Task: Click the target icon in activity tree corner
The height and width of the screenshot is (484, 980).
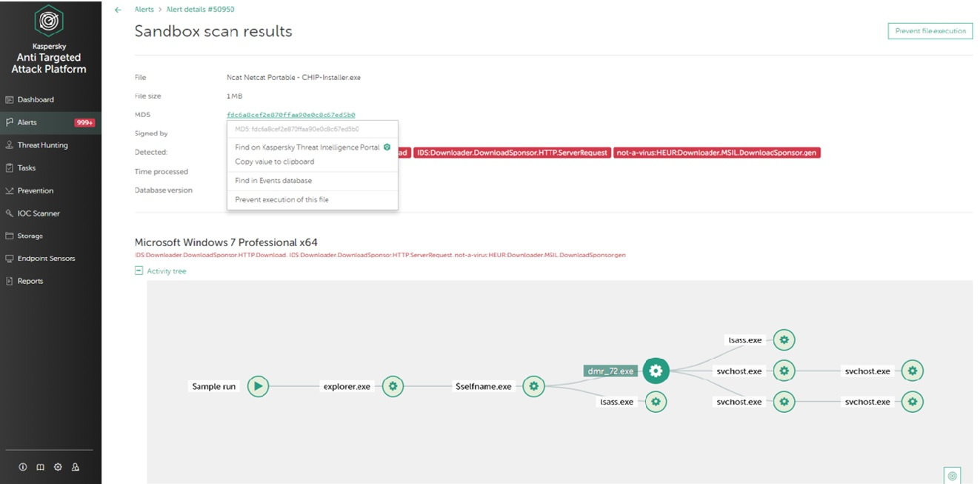Action: (953, 475)
